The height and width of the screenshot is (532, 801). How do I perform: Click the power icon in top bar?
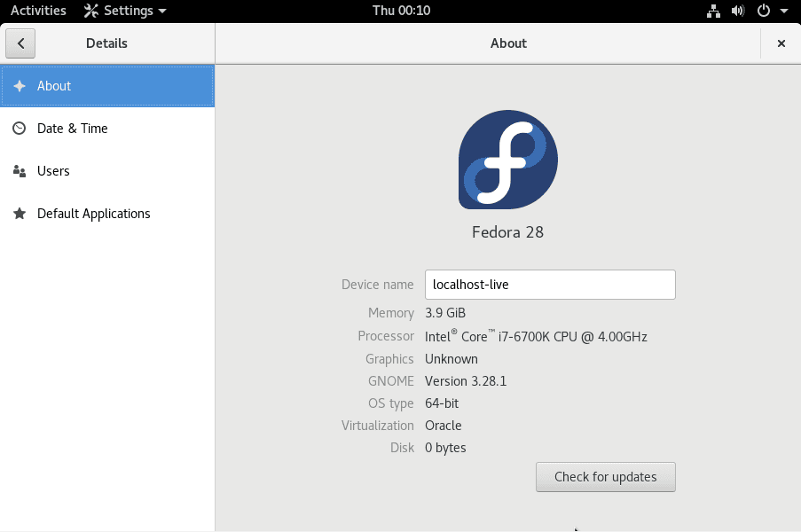point(763,11)
